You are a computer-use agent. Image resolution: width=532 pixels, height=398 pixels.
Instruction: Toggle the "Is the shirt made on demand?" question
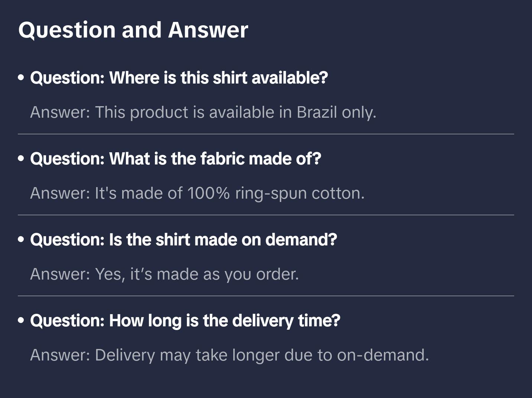[x=184, y=239]
